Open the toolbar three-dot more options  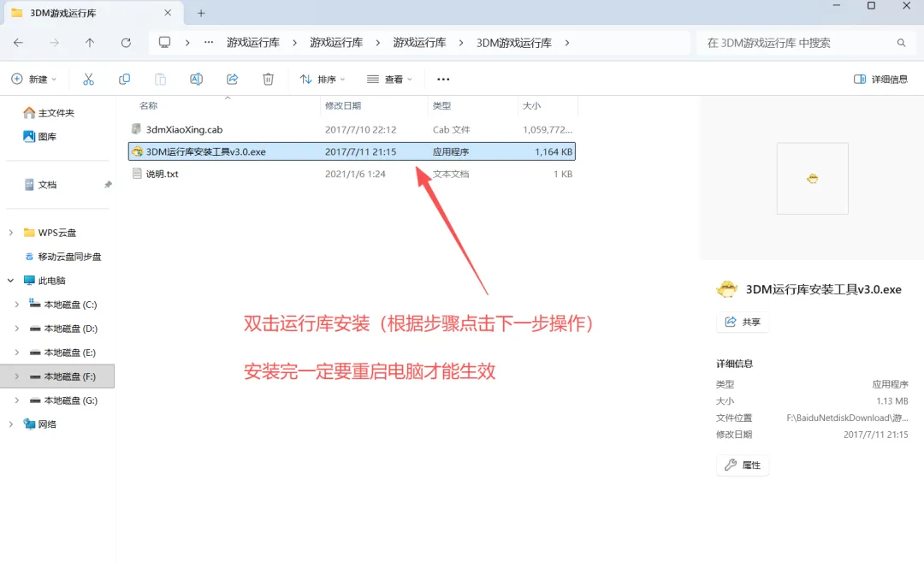coord(443,79)
